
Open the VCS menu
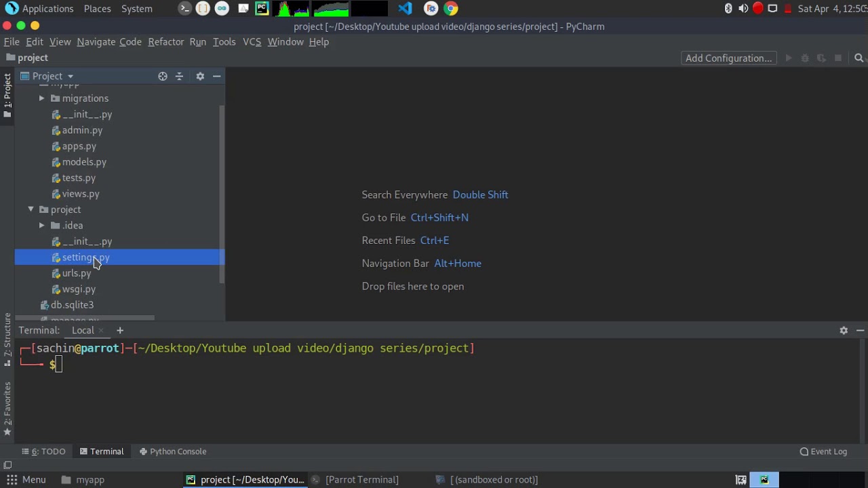[252, 42]
